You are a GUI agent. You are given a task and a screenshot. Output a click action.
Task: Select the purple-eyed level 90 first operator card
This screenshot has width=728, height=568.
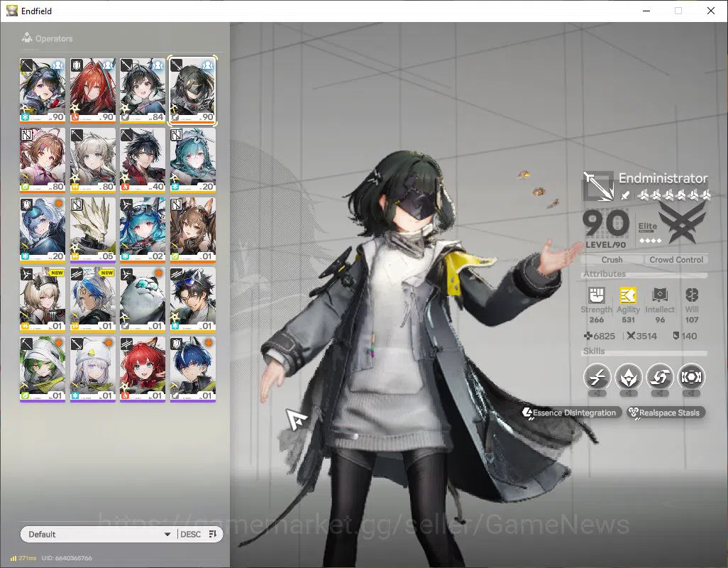tap(43, 90)
